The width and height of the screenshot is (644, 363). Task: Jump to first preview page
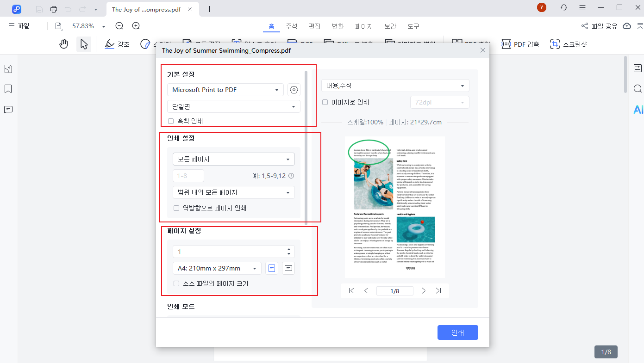pos(351,291)
